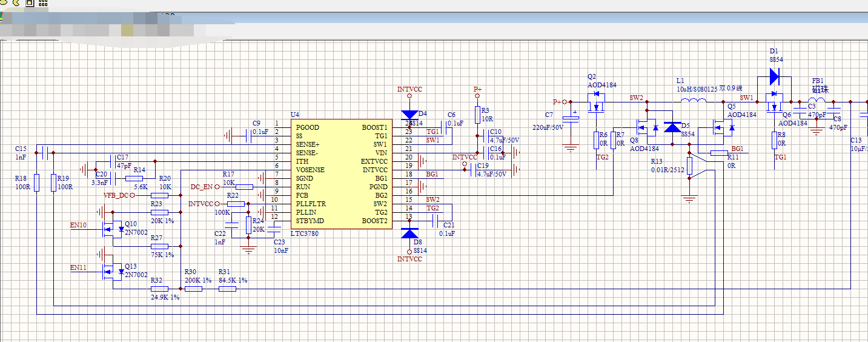The height and width of the screenshot is (342, 868).
Task: Select resistor R19 symbol
Action: click(53, 183)
